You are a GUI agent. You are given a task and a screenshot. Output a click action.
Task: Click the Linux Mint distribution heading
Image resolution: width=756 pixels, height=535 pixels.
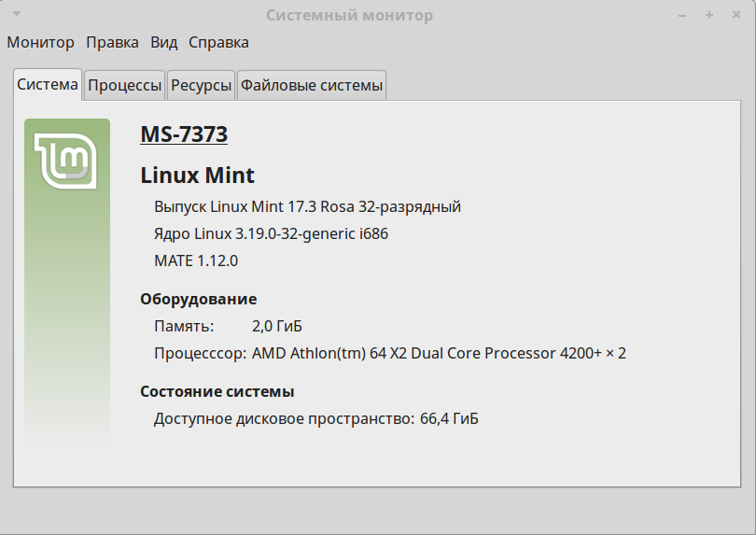197,175
